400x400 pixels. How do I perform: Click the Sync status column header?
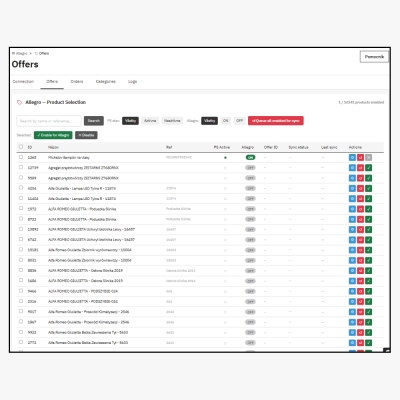(298, 147)
